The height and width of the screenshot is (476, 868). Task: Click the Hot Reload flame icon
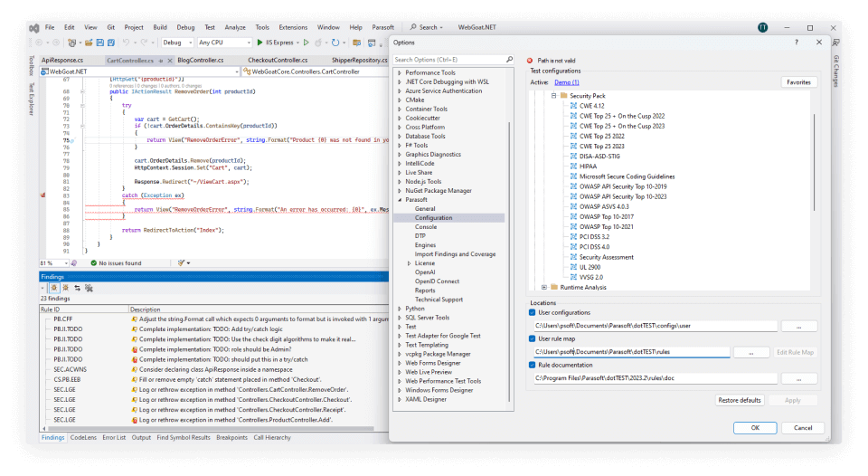click(318, 43)
